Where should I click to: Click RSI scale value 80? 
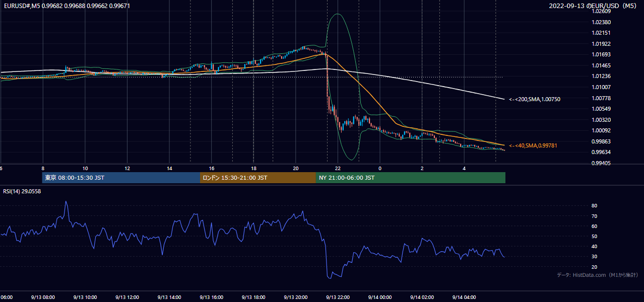coord(595,206)
